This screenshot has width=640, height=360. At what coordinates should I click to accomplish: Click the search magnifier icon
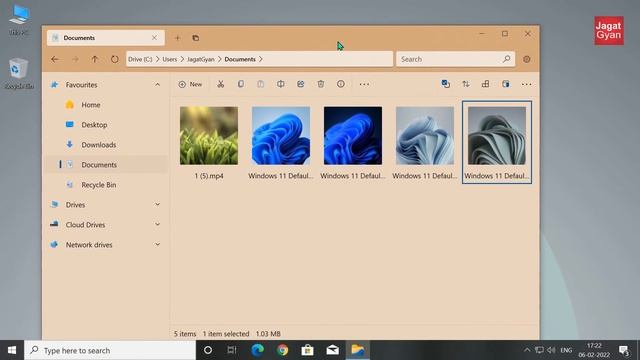click(507, 59)
